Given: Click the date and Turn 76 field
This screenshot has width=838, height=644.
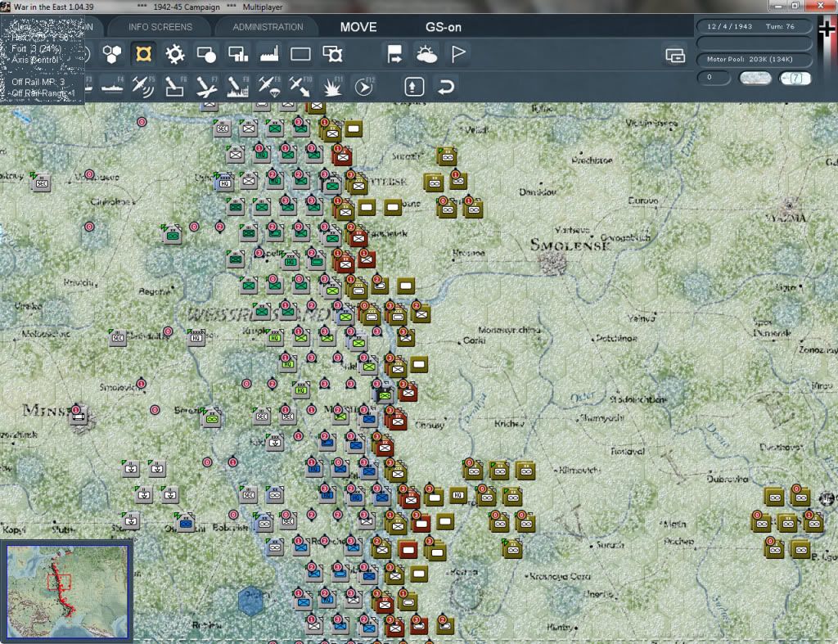Looking at the screenshot, I should 754,26.
